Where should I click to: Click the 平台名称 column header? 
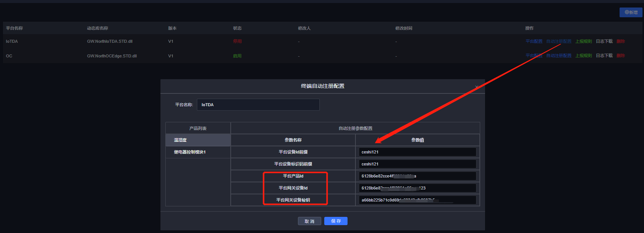coord(14,28)
